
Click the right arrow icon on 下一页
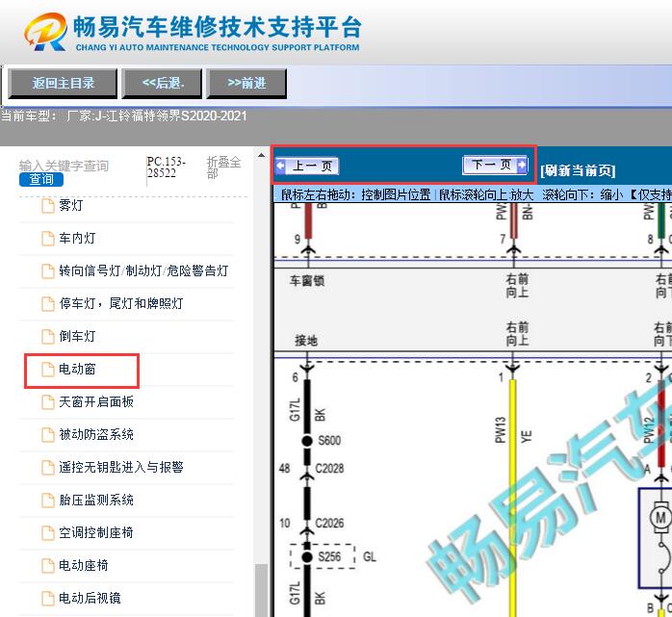(x=522, y=165)
